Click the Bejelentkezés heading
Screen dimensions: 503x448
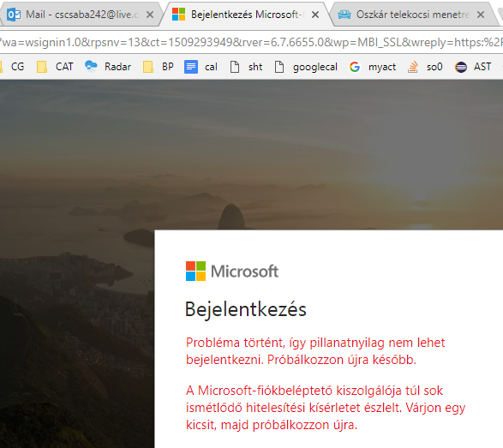pyautogui.click(x=246, y=310)
